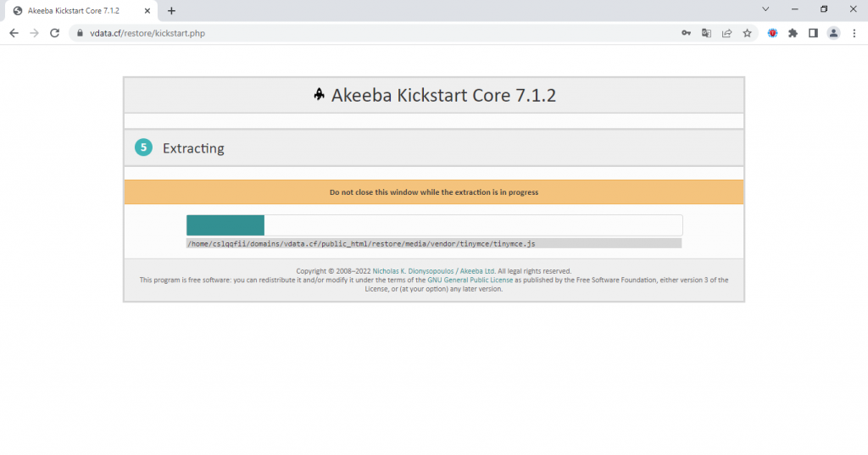Open the Nicholas K. Dionysopoulos / Akeeba Ltd link
868x455 pixels.
click(434, 271)
